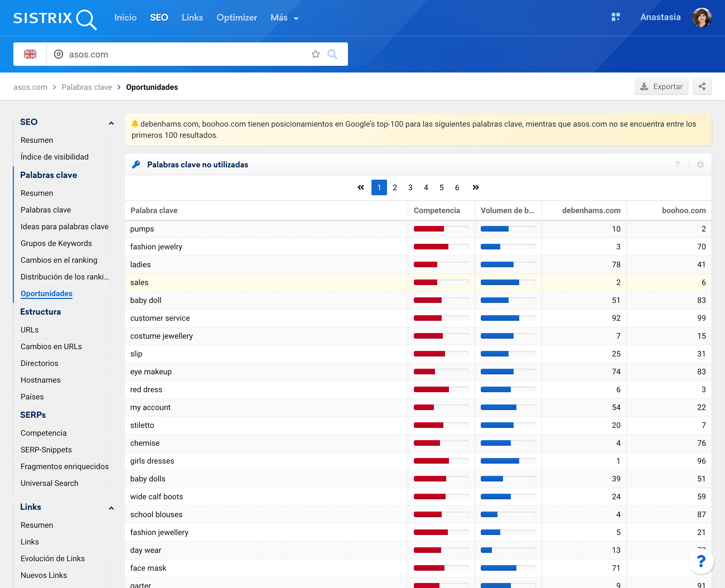The width and height of the screenshot is (725, 588).
Task: Click Anastasia's profile avatar
Action: coord(701,18)
